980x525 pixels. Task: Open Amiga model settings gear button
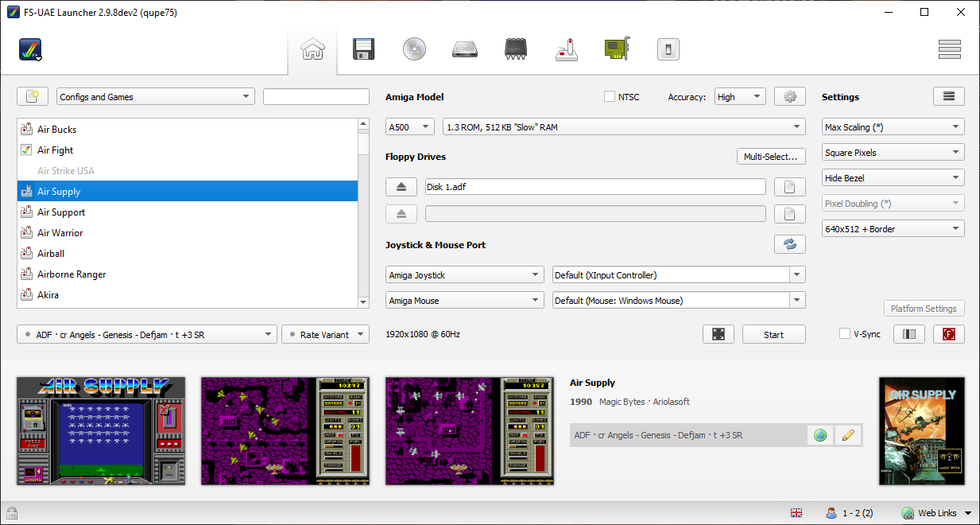pyautogui.click(x=790, y=97)
